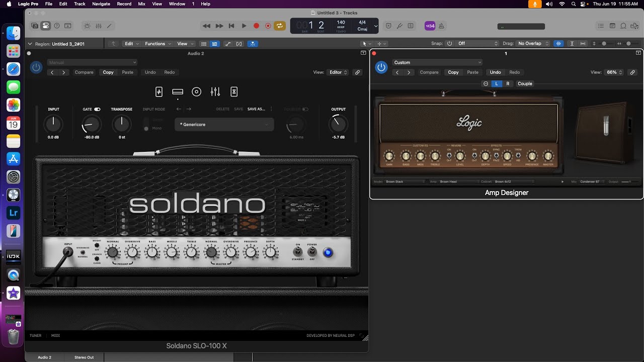Open the Mic Condenser 87 dropdown
The image size is (644, 362).
[592, 182]
